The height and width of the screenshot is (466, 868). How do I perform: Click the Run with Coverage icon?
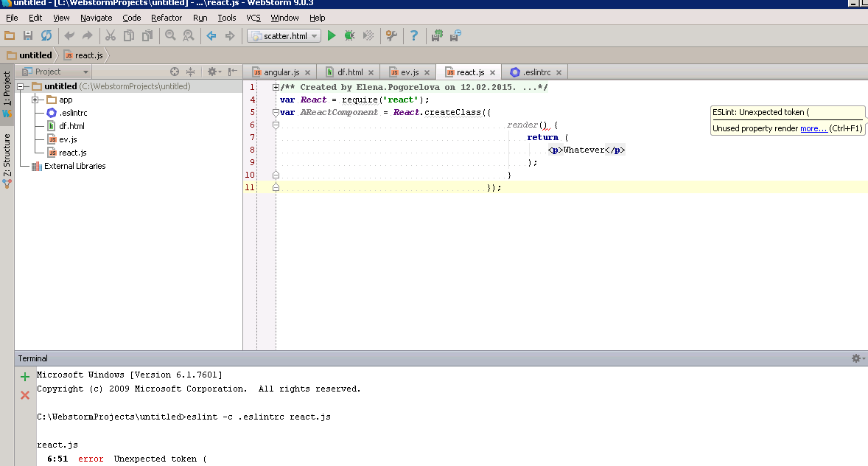(x=368, y=36)
